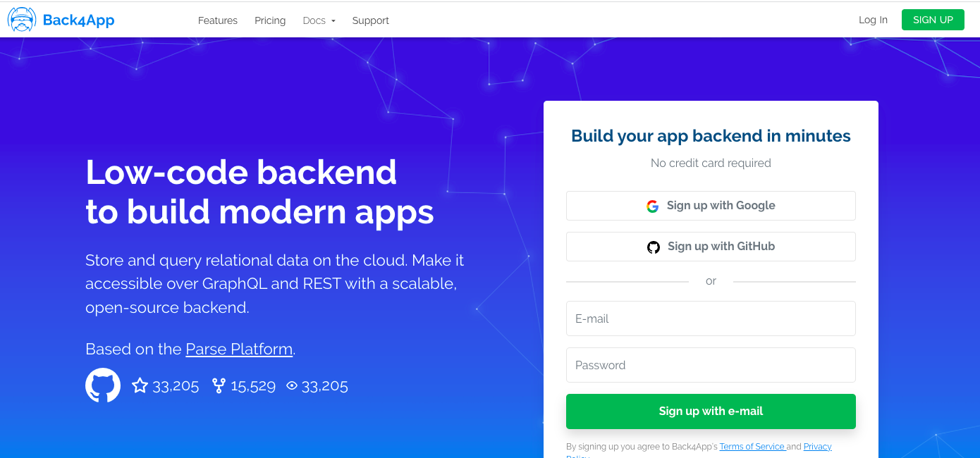Expand the Docs dropdown menu
The image size is (980, 458).
coord(319,20)
